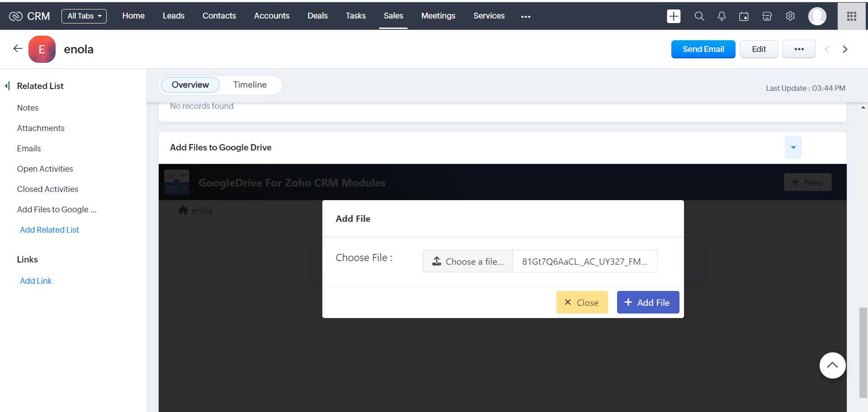
Task: Open the Contacts tab
Action: (x=219, y=16)
